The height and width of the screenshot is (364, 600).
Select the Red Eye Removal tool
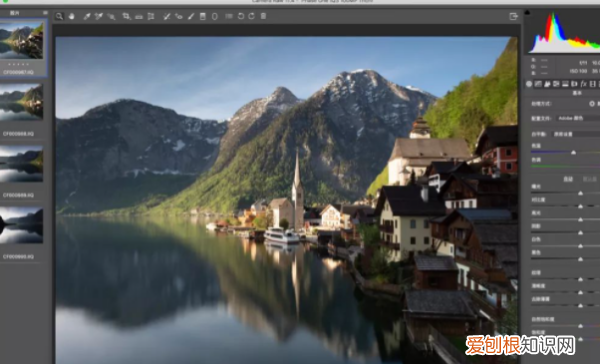point(179,16)
